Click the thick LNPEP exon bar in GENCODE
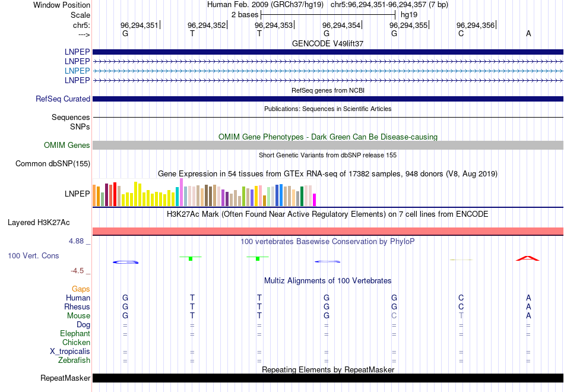Screen dimensions: 564x392 (328, 52)
